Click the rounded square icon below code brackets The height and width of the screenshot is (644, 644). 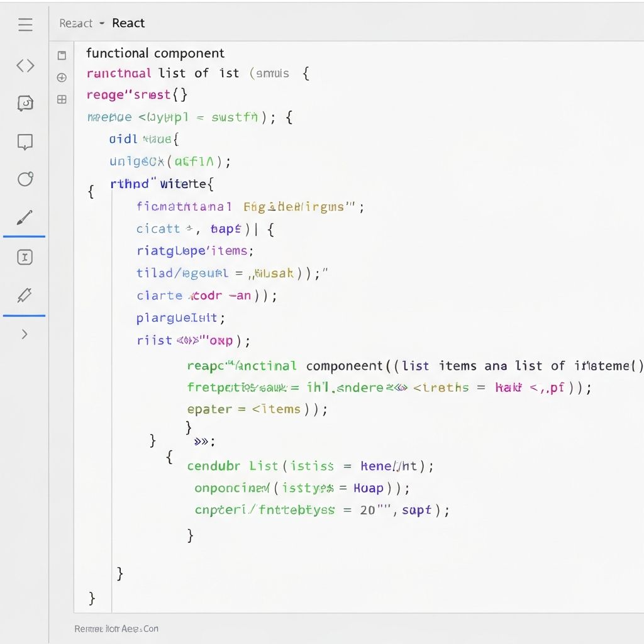[25, 103]
